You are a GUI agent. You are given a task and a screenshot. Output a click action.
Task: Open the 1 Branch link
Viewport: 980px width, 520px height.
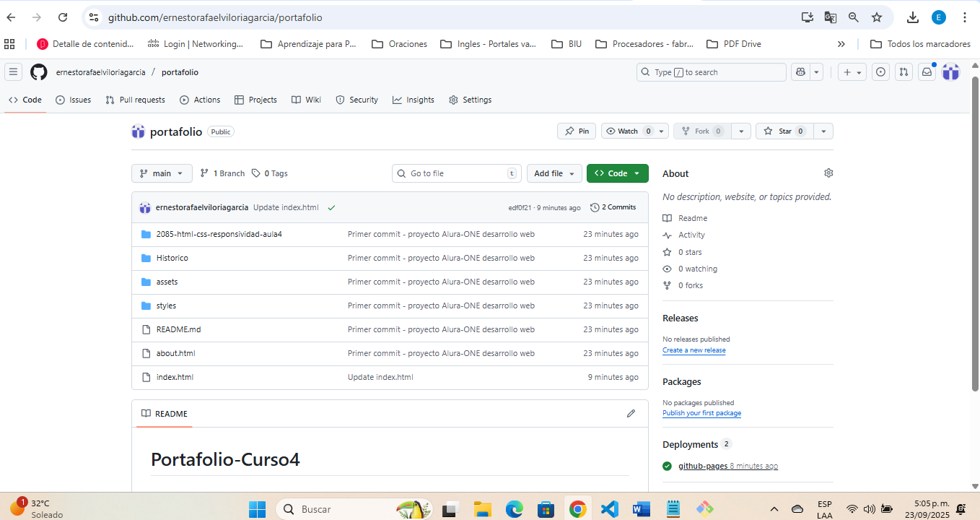[x=223, y=173]
